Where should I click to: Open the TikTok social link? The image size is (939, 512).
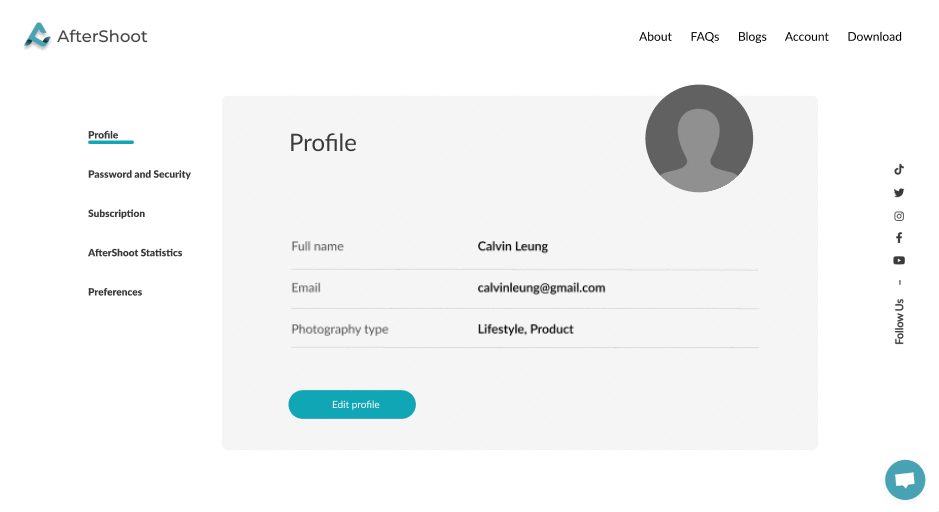899,169
